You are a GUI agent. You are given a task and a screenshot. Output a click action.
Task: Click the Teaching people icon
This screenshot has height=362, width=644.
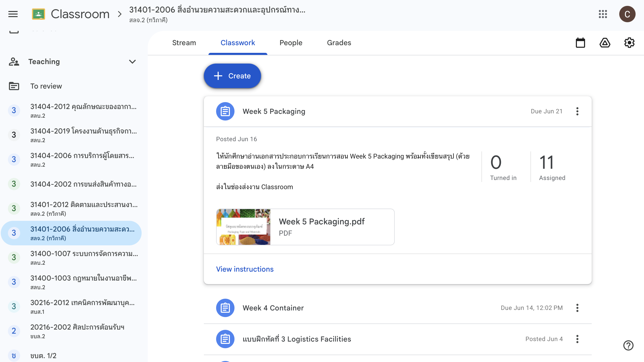pos(14,62)
